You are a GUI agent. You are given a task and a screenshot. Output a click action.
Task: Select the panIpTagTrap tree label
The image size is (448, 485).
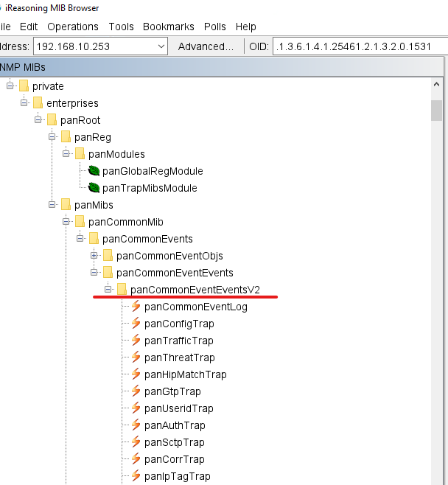(x=177, y=476)
